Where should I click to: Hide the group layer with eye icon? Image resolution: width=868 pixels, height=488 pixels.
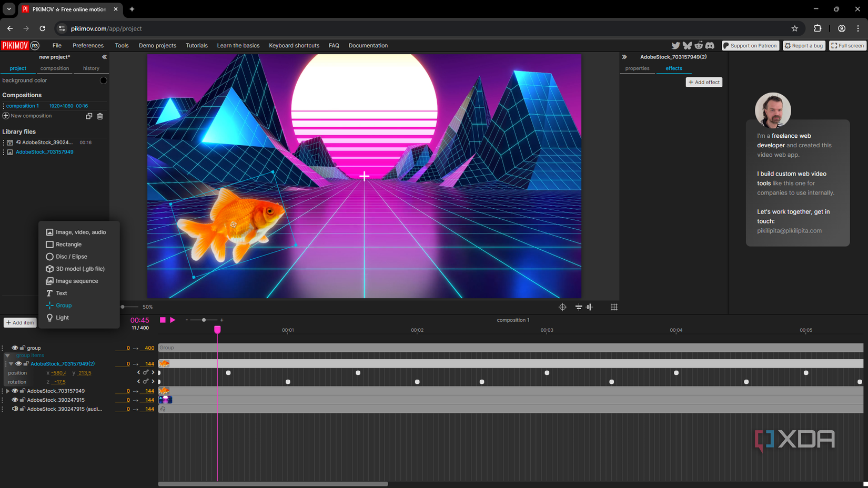pyautogui.click(x=15, y=348)
